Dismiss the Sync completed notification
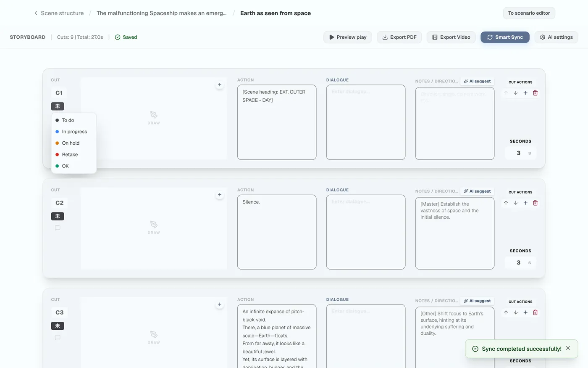Image resolution: width=588 pixels, height=368 pixels. pyautogui.click(x=568, y=348)
